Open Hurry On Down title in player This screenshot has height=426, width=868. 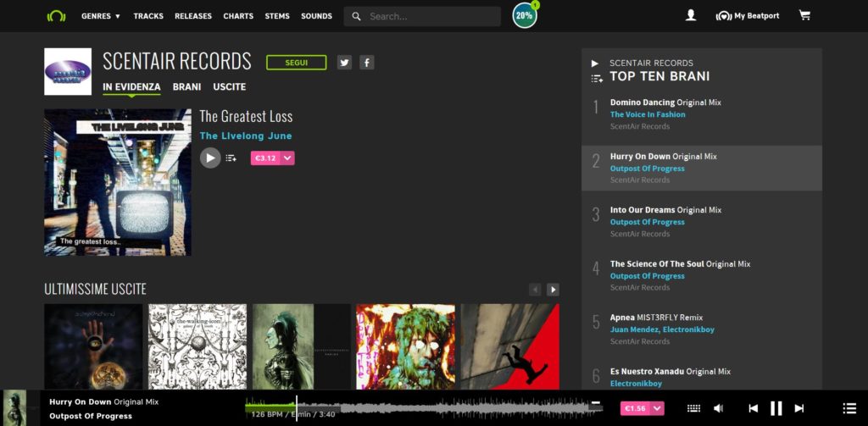click(x=104, y=402)
